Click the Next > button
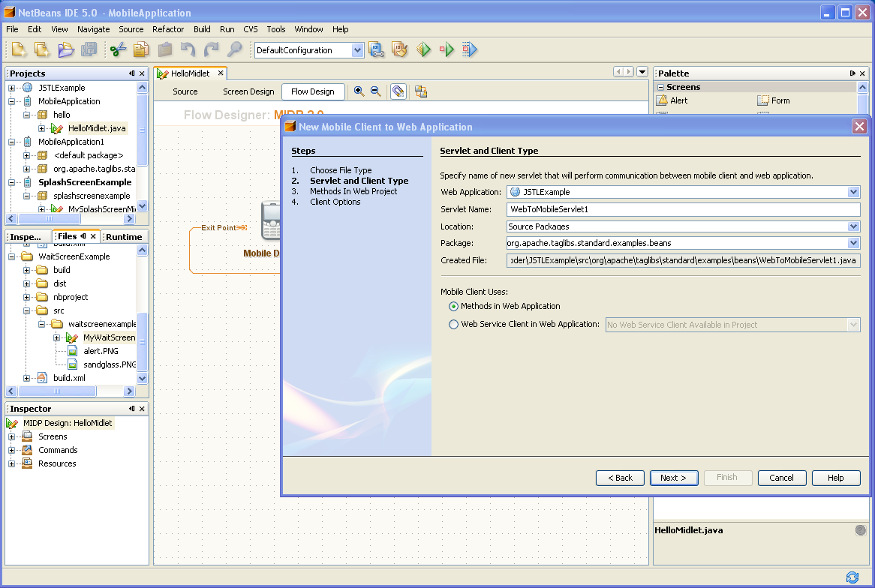Image resolution: width=875 pixels, height=588 pixels. pos(674,478)
